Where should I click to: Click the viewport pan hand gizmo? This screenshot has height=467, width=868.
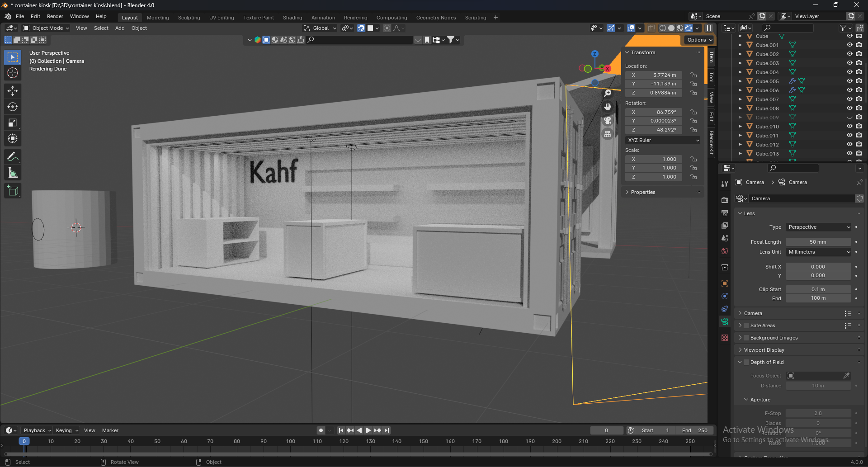tap(608, 107)
